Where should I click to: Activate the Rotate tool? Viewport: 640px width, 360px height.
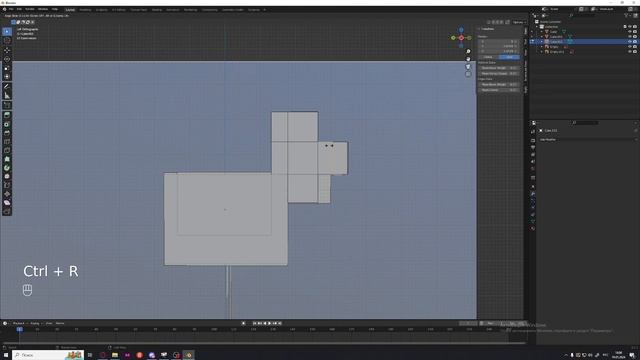[x=7, y=59]
